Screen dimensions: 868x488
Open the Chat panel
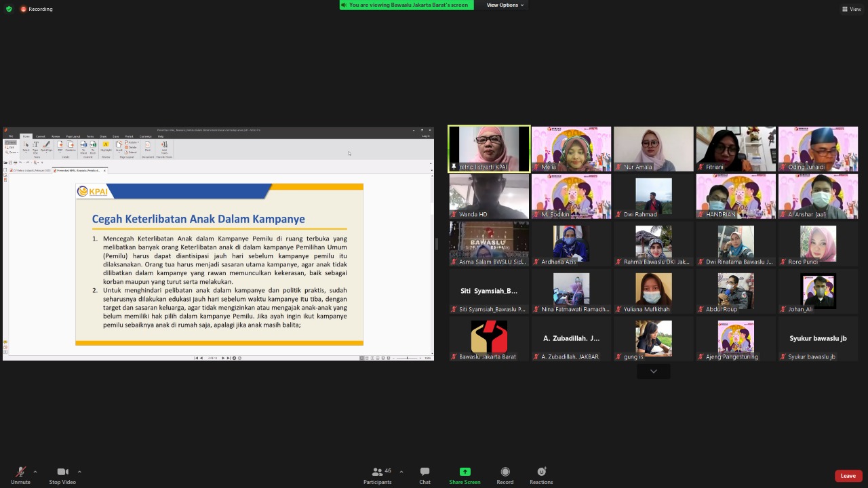point(425,475)
